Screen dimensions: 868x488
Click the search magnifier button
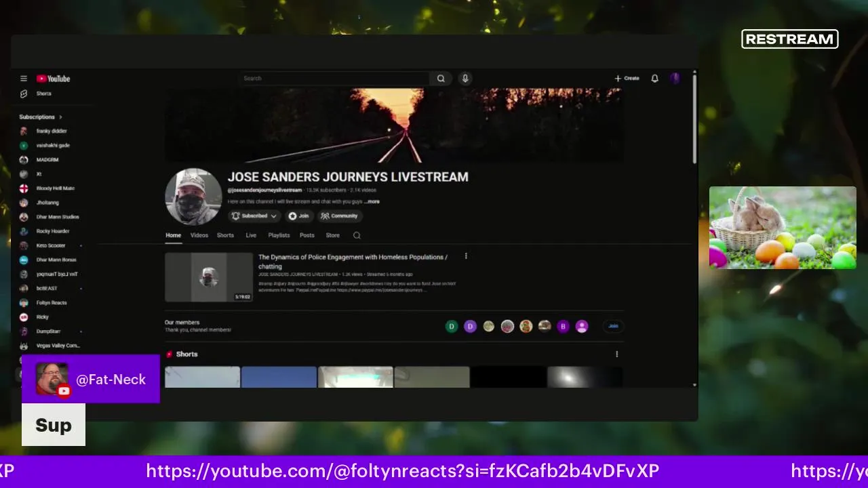(441, 79)
